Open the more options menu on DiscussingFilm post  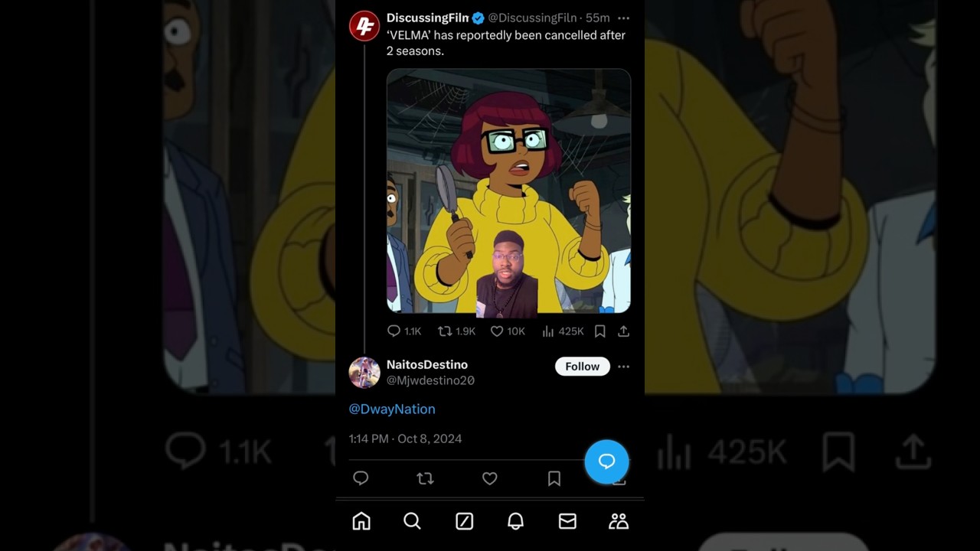[x=624, y=18]
